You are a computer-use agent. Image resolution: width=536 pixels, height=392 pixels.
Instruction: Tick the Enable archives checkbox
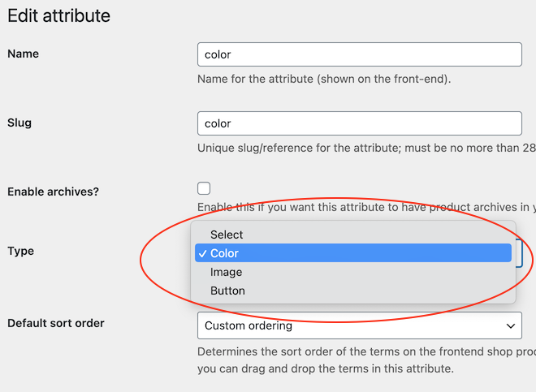click(x=204, y=188)
